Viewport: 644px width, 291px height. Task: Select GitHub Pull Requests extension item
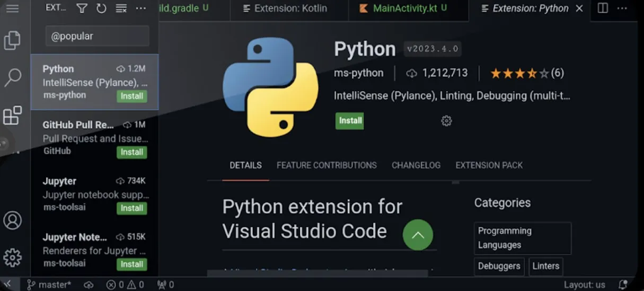point(95,138)
